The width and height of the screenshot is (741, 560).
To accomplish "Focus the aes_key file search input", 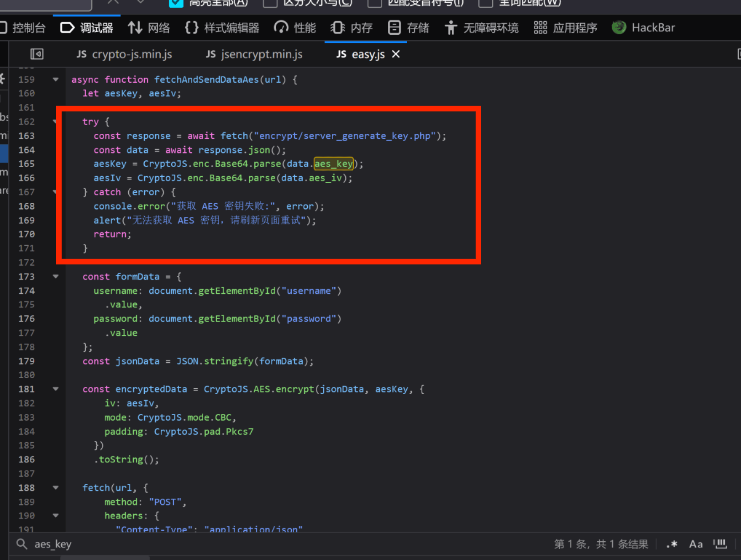I will click(288, 544).
